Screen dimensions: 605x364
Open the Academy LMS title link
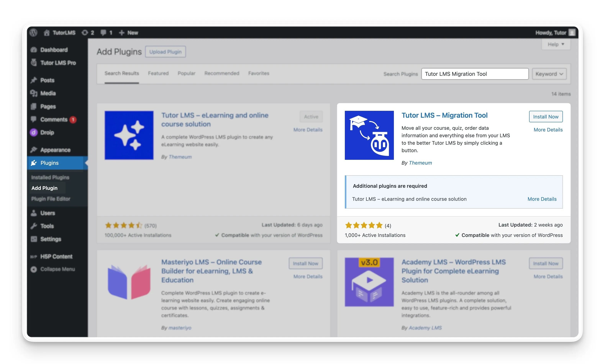453,271
